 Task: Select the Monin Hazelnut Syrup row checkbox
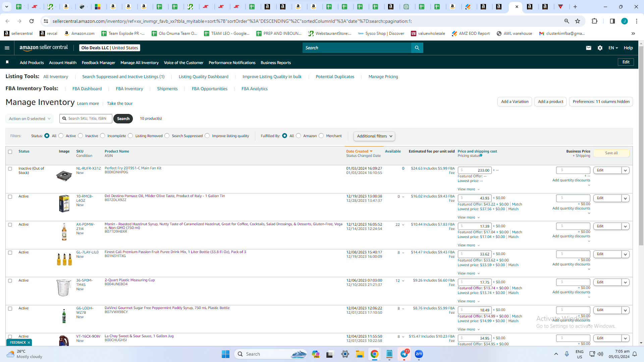[x=10, y=225]
